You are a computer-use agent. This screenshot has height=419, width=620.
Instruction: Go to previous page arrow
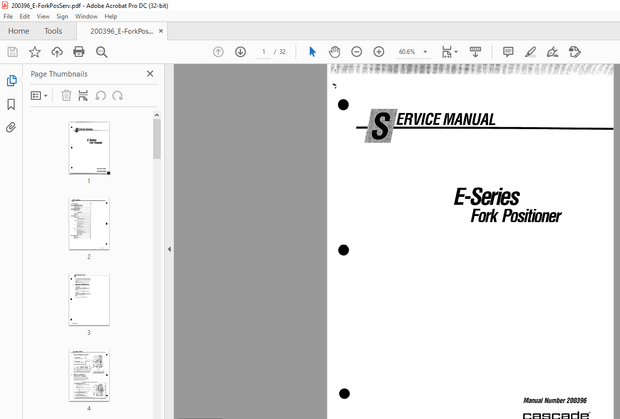218,52
